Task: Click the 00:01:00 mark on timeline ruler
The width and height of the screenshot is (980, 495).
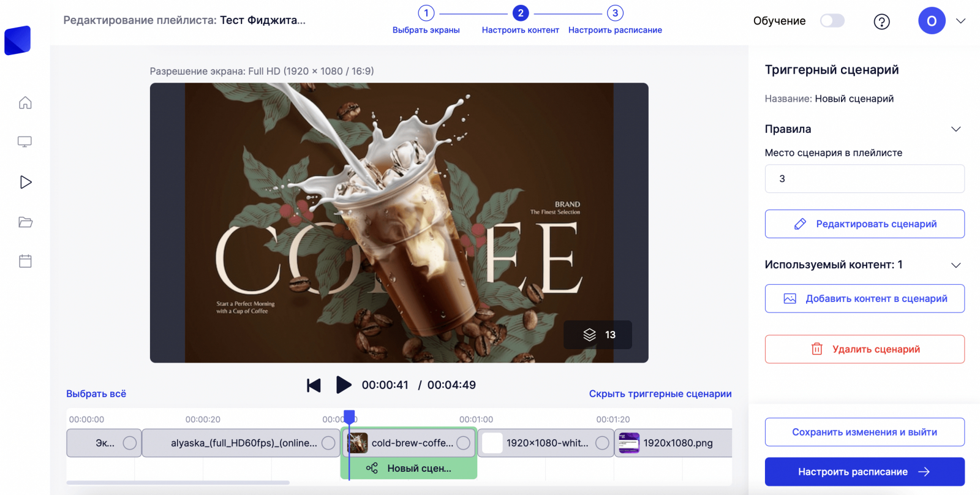Action: click(x=476, y=420)
